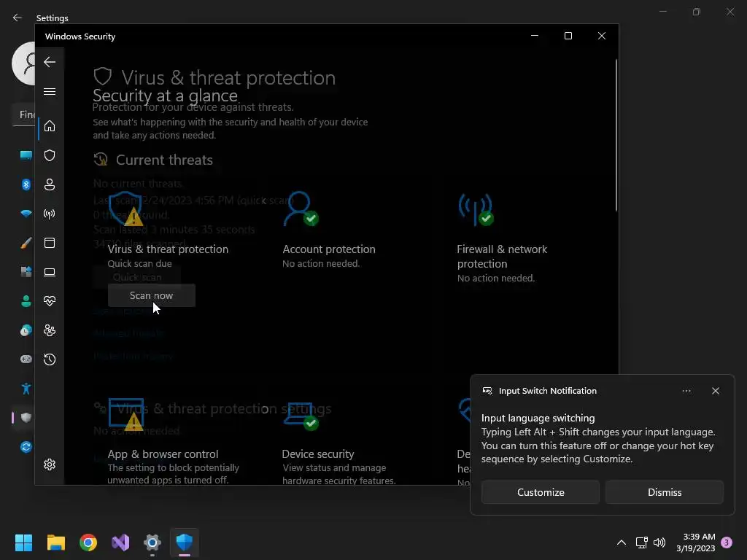Minimize the Windows Security window
The width and height of the screenshot is (747, 560).
pos(535,36)
